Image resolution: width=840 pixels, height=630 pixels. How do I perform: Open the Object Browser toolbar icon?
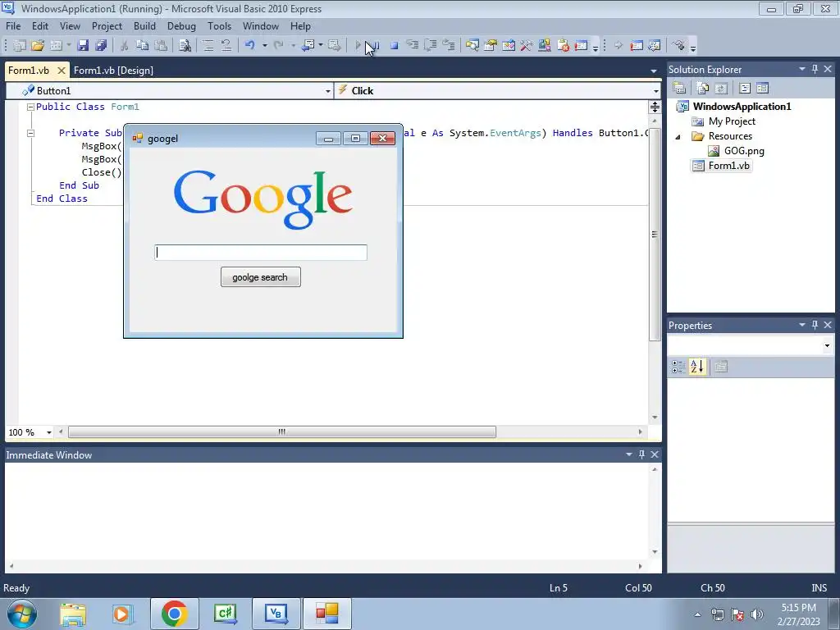(x=509, y=46)
